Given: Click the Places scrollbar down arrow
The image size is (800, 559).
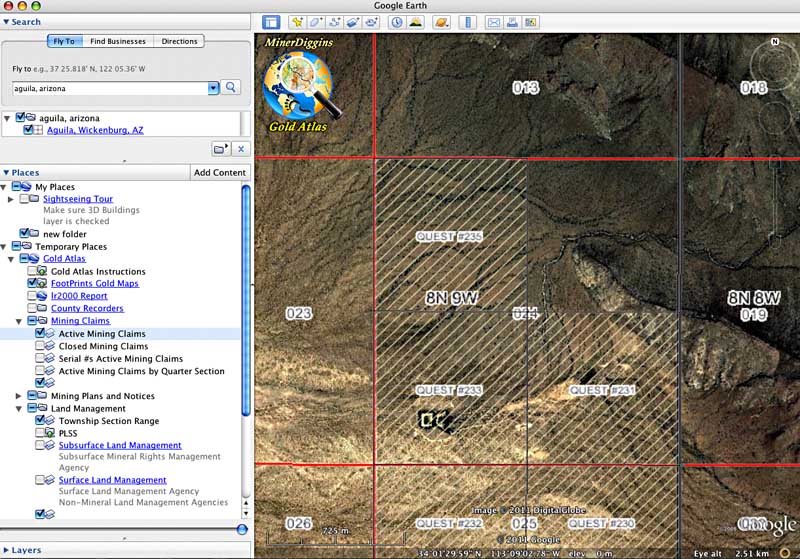Looking at the screenshot, I should 246,514.
